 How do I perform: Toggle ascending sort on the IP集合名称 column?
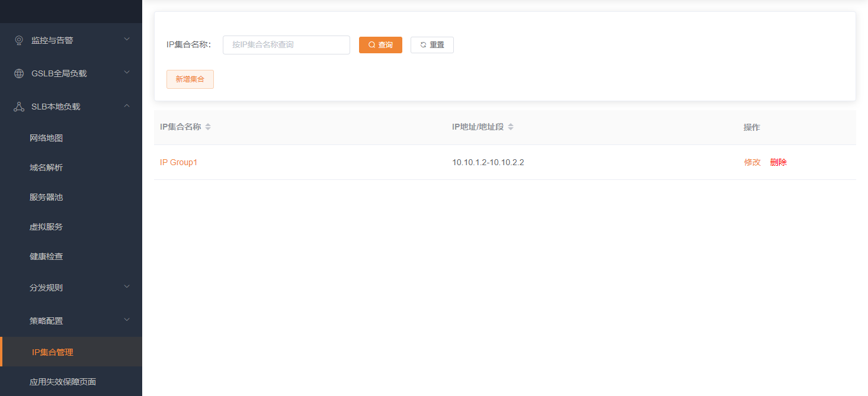pos(208,124)
